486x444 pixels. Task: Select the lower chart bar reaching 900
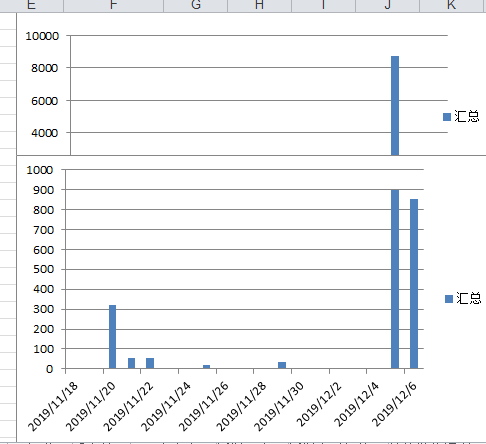click(x=395, y=279)
